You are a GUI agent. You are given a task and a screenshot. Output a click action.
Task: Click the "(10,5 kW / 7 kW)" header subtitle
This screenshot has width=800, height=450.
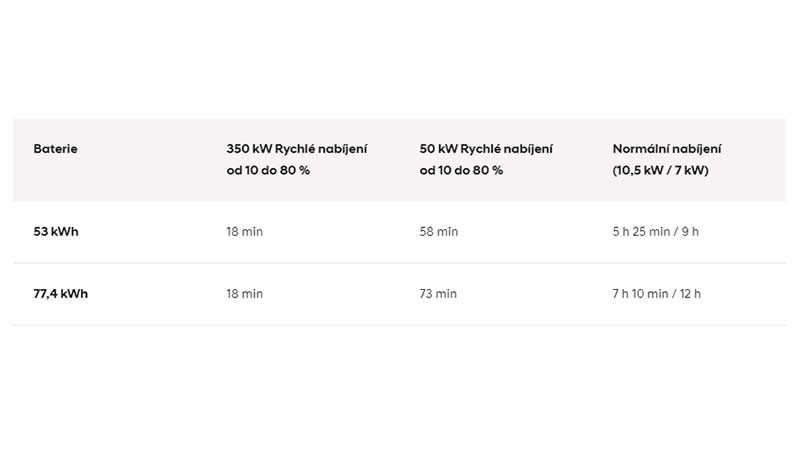coord(660,171)
